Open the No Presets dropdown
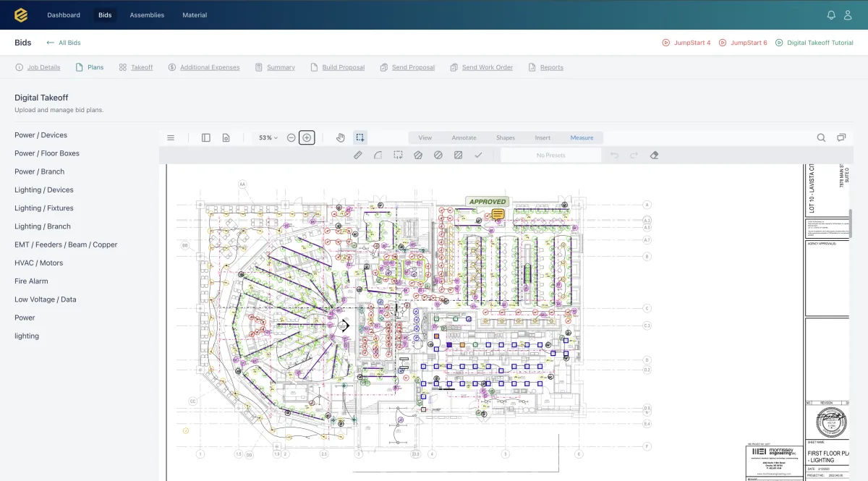The width and height of the screenshot is (868, 481). pos(550,155)
